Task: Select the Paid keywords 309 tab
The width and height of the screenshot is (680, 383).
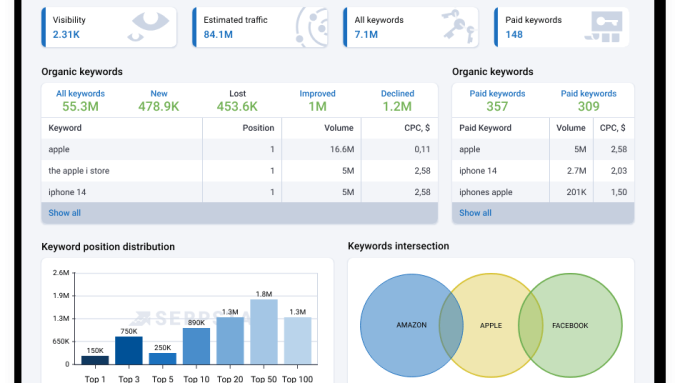Action: tap(588, 101)
